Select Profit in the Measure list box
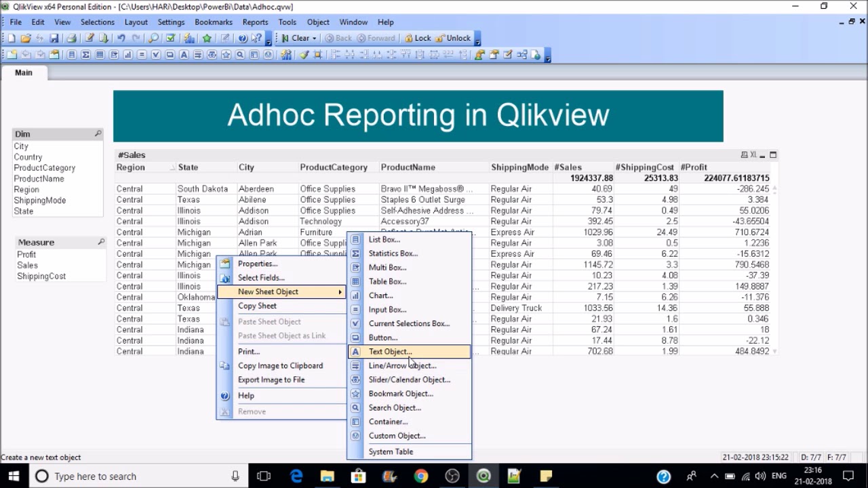868x488 pixels. 26,255
